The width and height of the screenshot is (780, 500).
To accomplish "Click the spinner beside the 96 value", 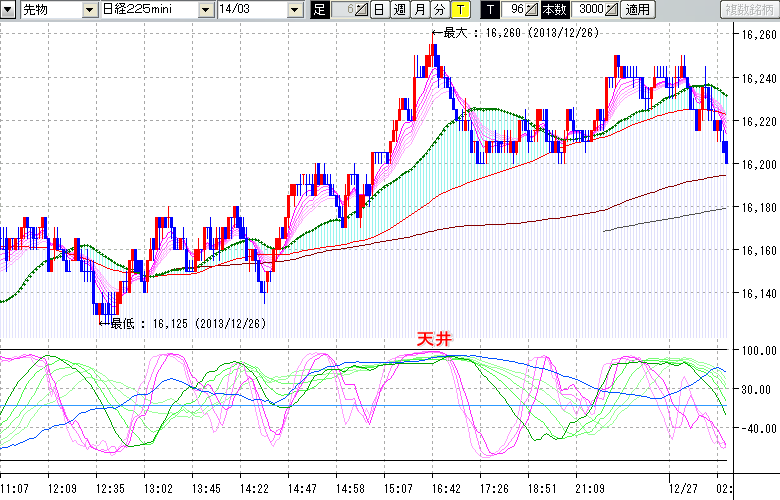I will tap(532, 10).
